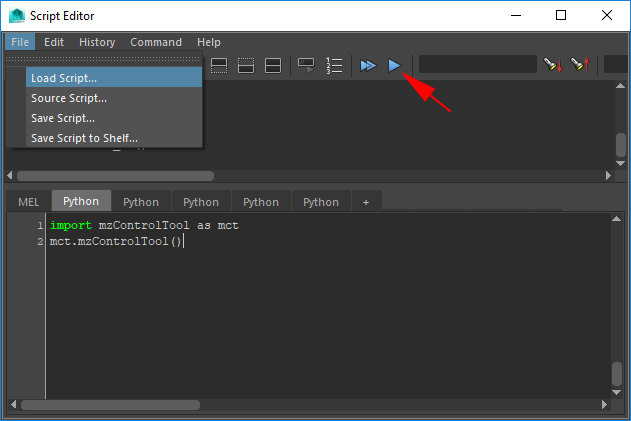
Task: Click the code line 'mct.mzControlTool()'
Action: [x=115, y=241]
